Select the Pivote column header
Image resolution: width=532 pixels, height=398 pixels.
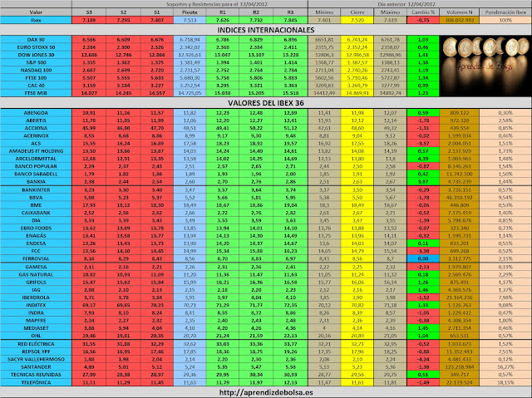coord(190,12)
